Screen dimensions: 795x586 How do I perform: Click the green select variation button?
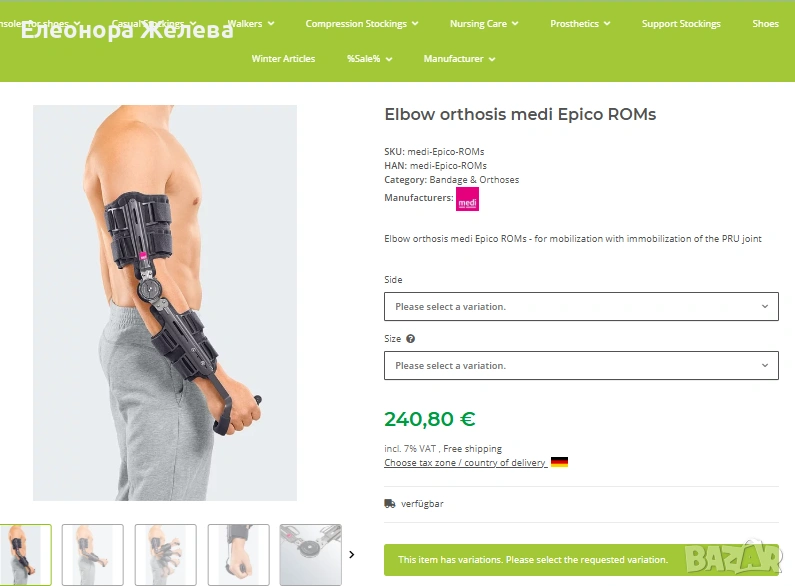coord(581,560)
